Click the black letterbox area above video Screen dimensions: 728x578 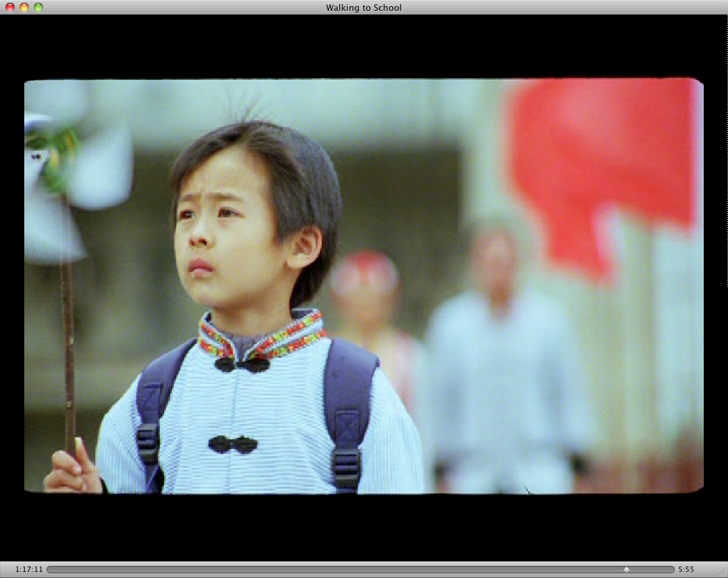[364, 46]
